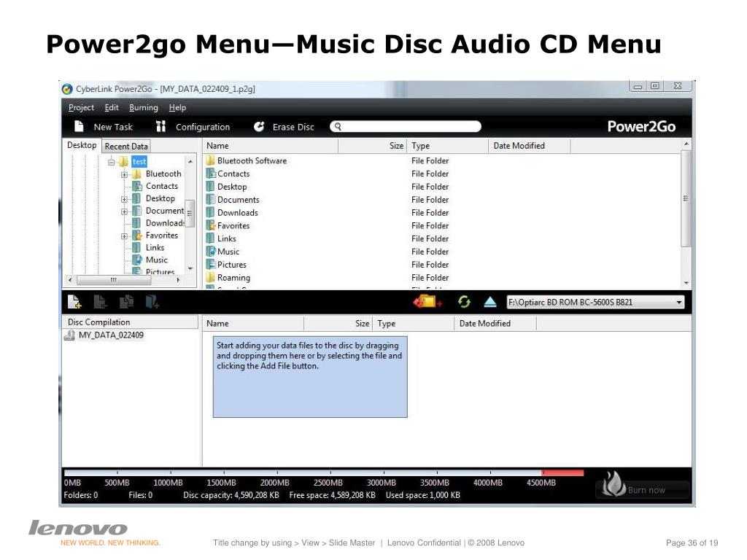Click folder tree scroll down arrow
This screenshot has width=747, height=560.
pos(190,268)
